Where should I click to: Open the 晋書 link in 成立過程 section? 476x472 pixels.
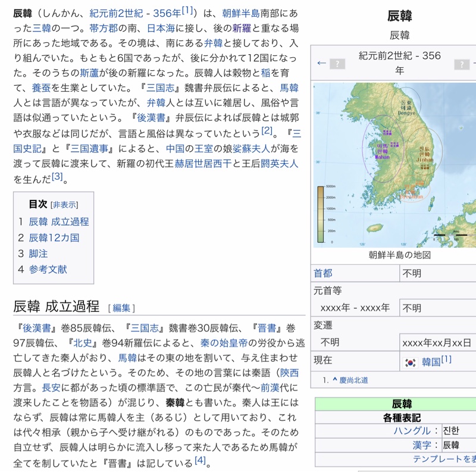coord(267,328)
